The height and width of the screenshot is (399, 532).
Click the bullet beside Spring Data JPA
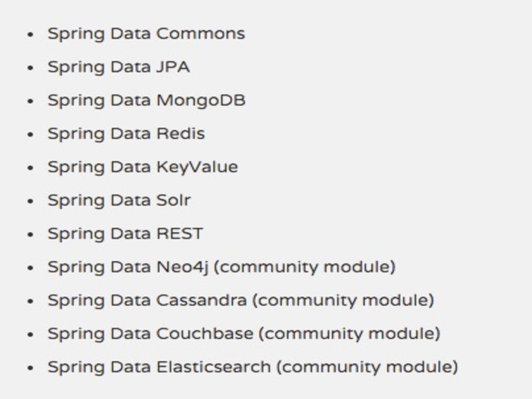click(x=31, y=68)
